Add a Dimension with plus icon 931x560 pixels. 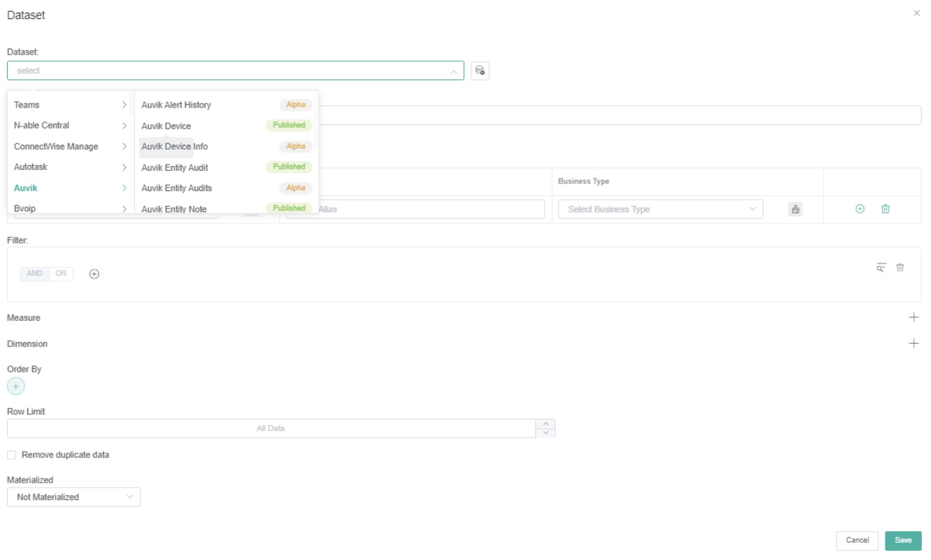pyautogui.click(x=913, y=344)
